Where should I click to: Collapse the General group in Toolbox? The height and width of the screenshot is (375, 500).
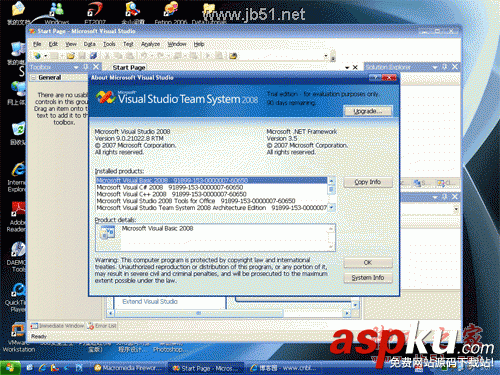pyautogui.click(x=33, y=77)
